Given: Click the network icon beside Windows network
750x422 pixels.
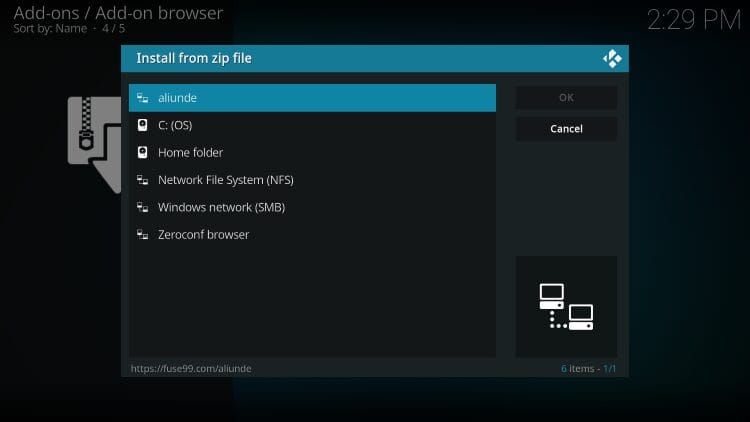Looking at the screenshot, I should (x=143, y=207).
